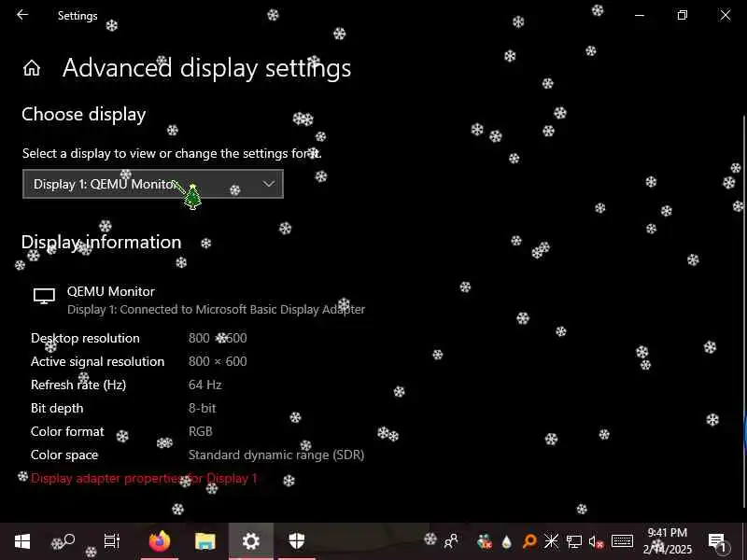Click the 8-bit bit depth value

(202, 408)
